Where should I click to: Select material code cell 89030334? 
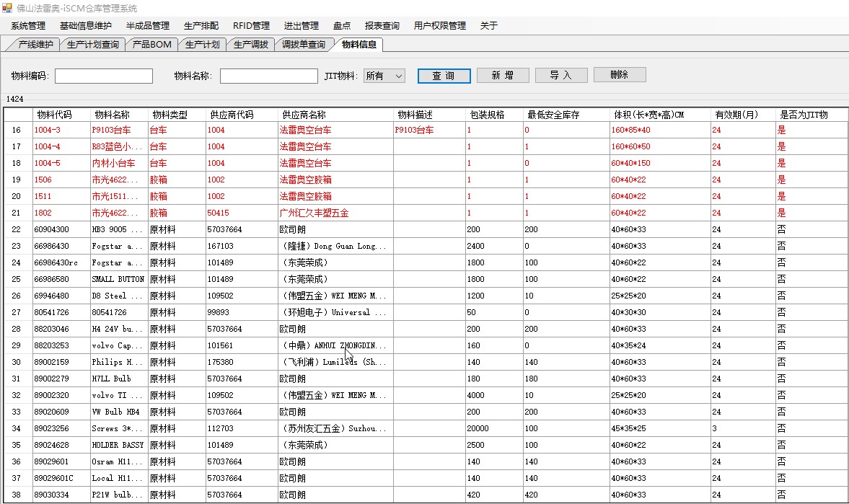pyautogui.click(x=62, y=495)
